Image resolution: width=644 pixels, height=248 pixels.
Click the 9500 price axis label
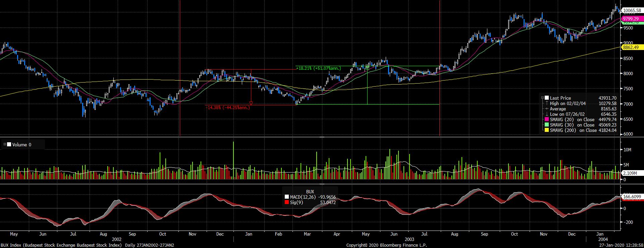coord(628,28)
